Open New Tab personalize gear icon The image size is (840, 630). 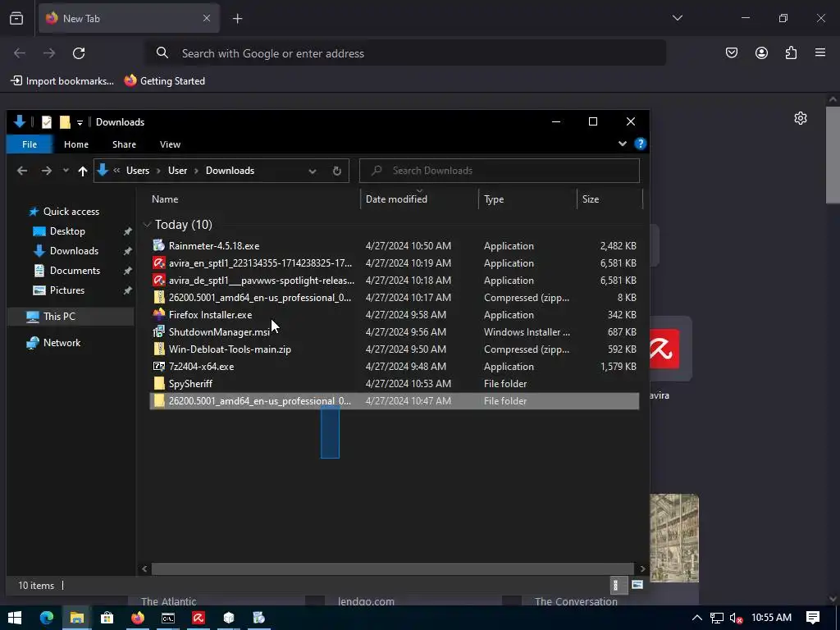(801, 118)
